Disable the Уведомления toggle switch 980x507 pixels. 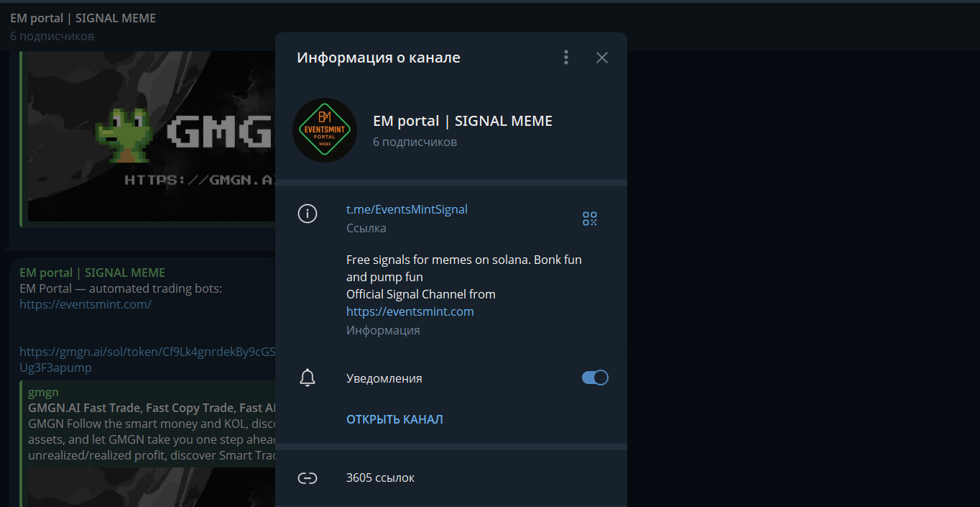click(x=595, y=378)
